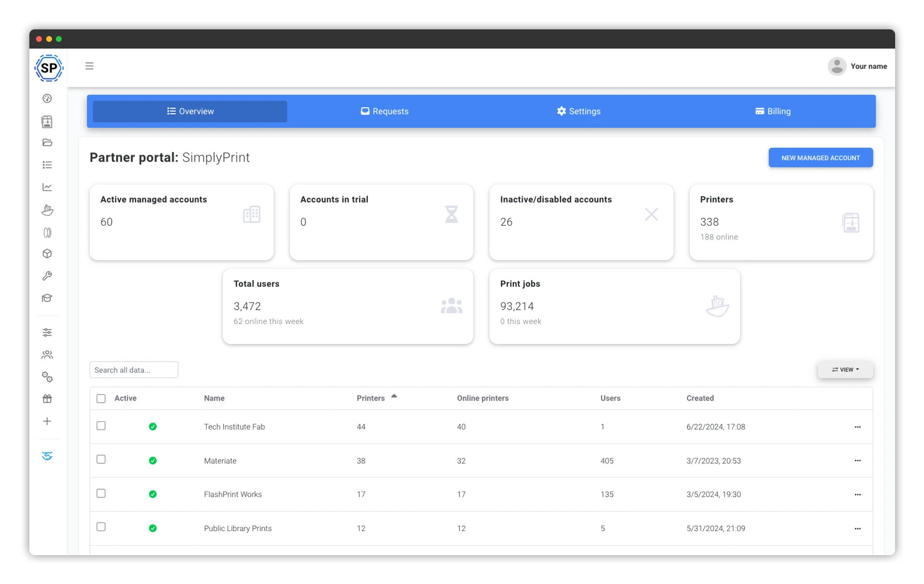
Task: Open the statistics line chart icon
Action: point(47,187)
